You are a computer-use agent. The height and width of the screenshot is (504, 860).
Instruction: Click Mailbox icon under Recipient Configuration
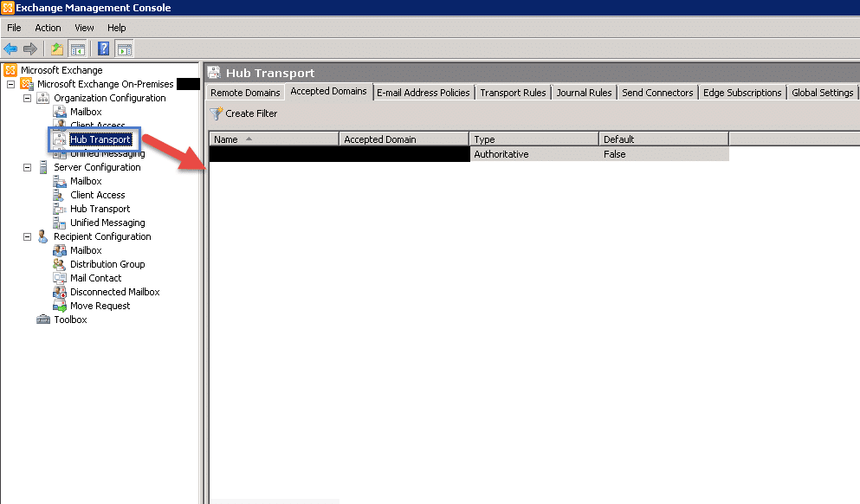tap(60, 250)
